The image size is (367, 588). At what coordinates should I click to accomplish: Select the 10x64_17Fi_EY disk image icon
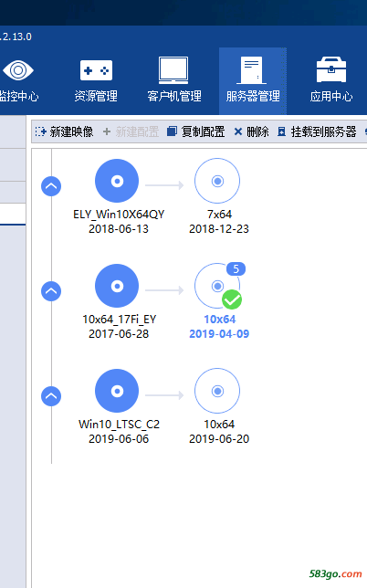(117, 286)
